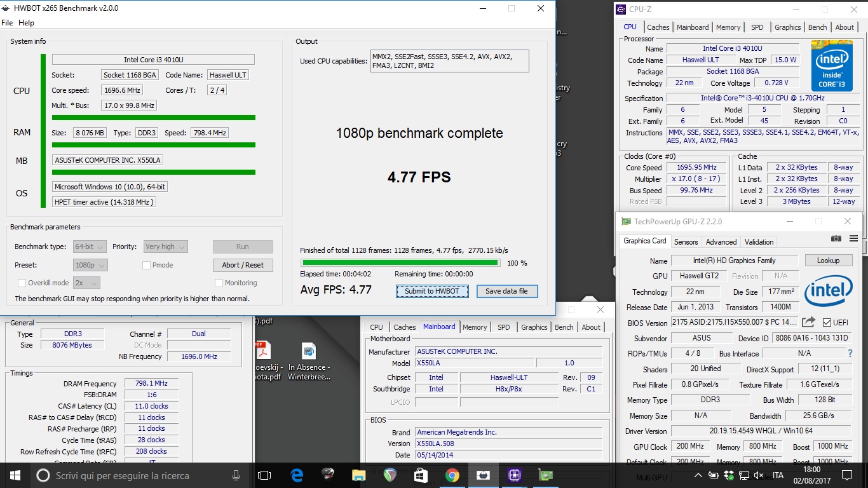Switch to CPU-Z purple taskbar icon

tap(514, 475)
